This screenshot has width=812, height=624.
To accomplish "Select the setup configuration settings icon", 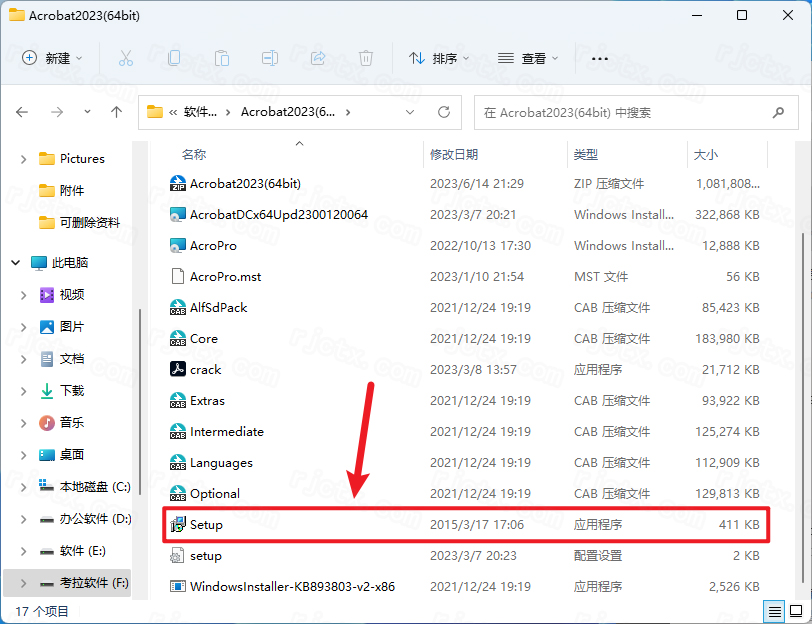I will click(178, 556).
